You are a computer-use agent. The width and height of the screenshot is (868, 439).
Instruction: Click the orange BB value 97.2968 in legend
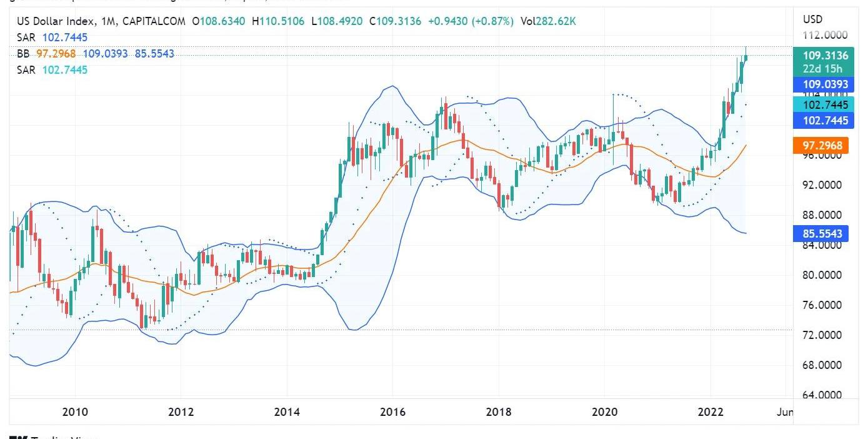[x=56, y=54]
